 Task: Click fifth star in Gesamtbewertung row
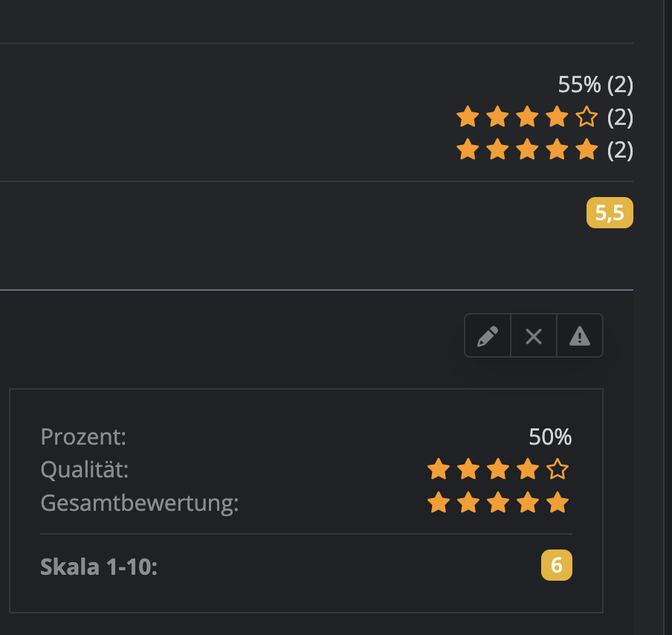tap(558, 503)
